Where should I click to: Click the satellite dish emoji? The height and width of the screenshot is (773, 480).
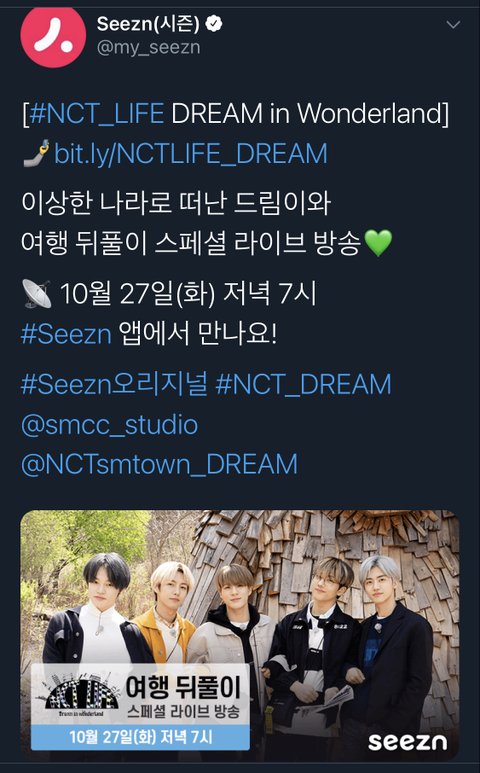click(36, 294)
